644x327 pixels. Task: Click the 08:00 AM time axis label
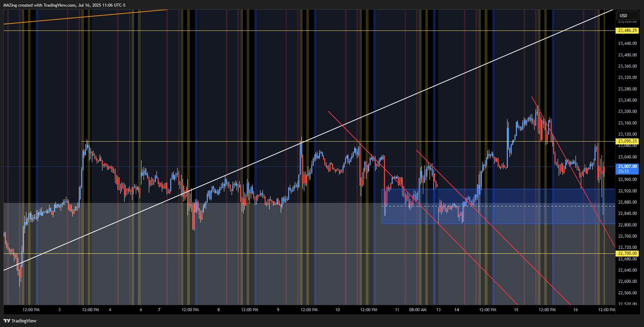(418, 310)
